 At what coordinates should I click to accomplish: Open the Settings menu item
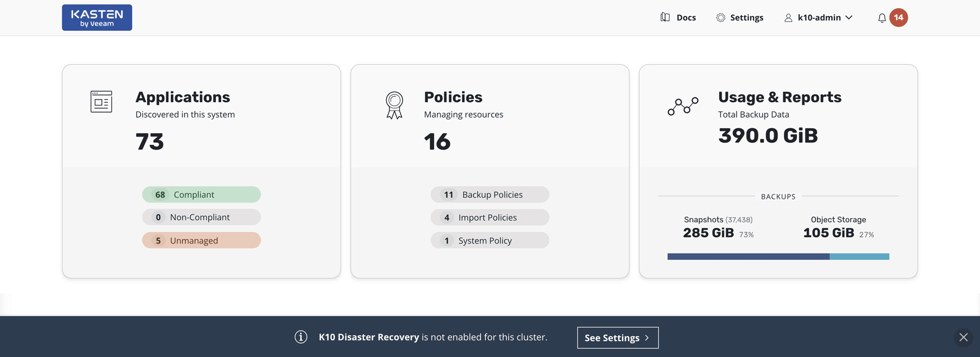[x=746, y=18]
